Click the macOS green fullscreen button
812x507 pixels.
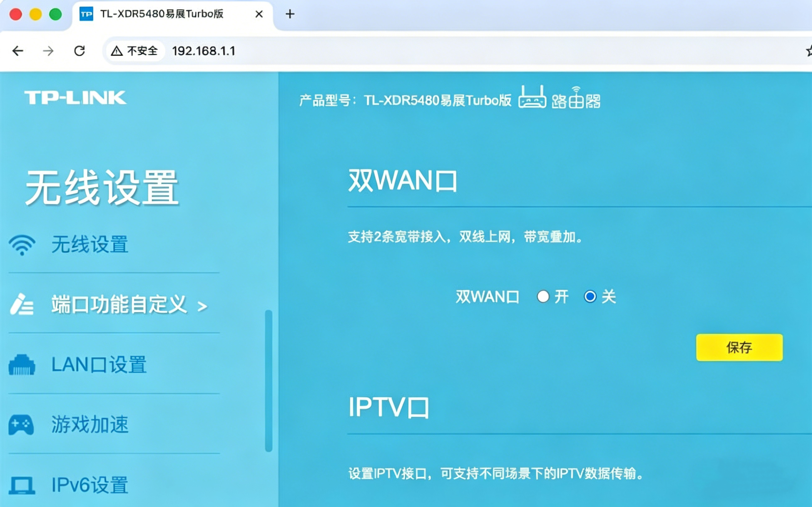[x=56, y=14]
